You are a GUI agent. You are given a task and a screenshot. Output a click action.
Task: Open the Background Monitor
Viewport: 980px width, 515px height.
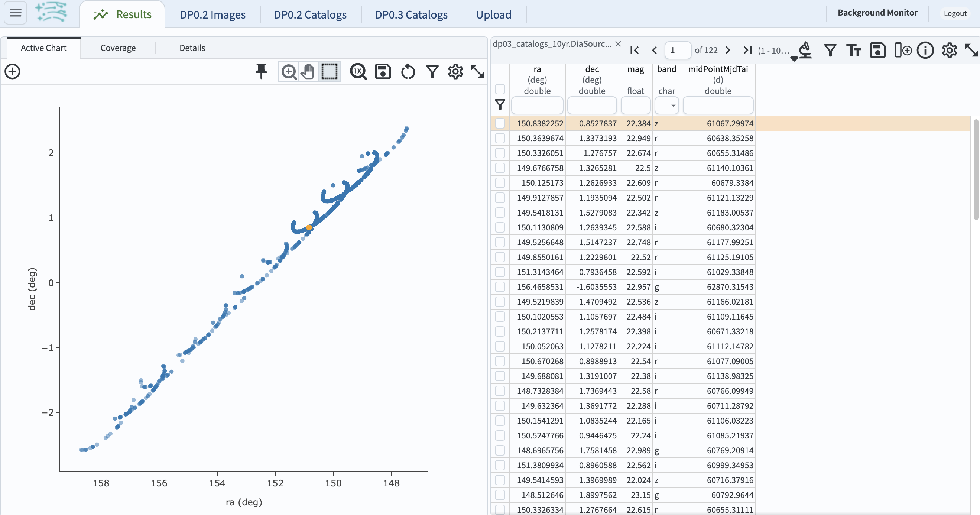tap(877, 13)
